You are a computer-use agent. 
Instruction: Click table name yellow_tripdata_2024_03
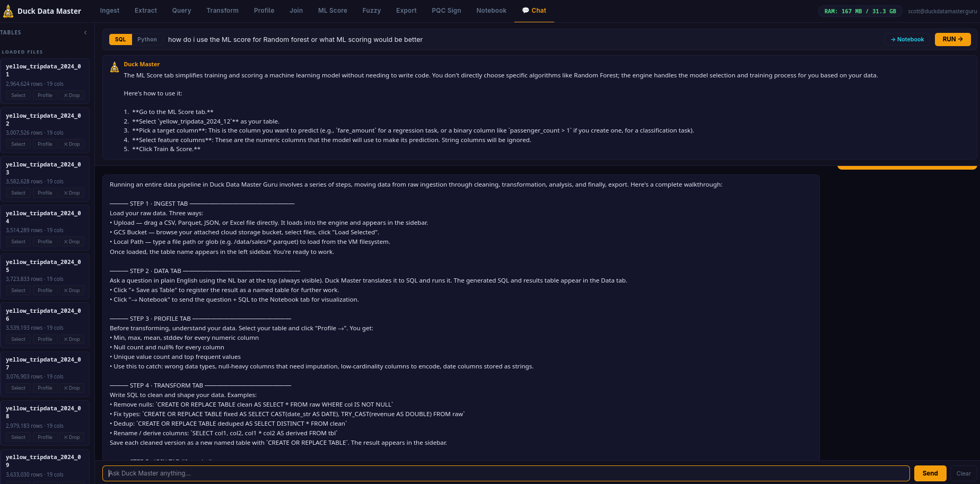pyautogui.click(x=43, y=168)
